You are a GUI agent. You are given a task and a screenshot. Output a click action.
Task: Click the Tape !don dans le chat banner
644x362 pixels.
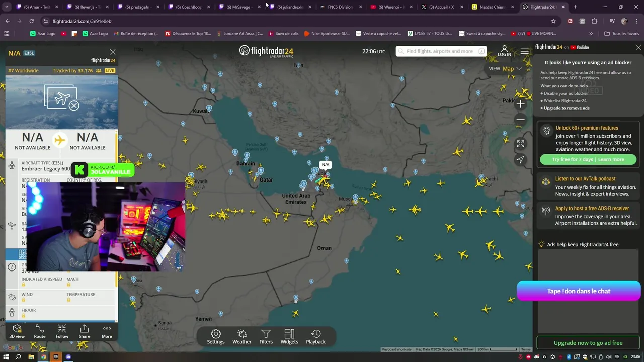click(579, 291)
